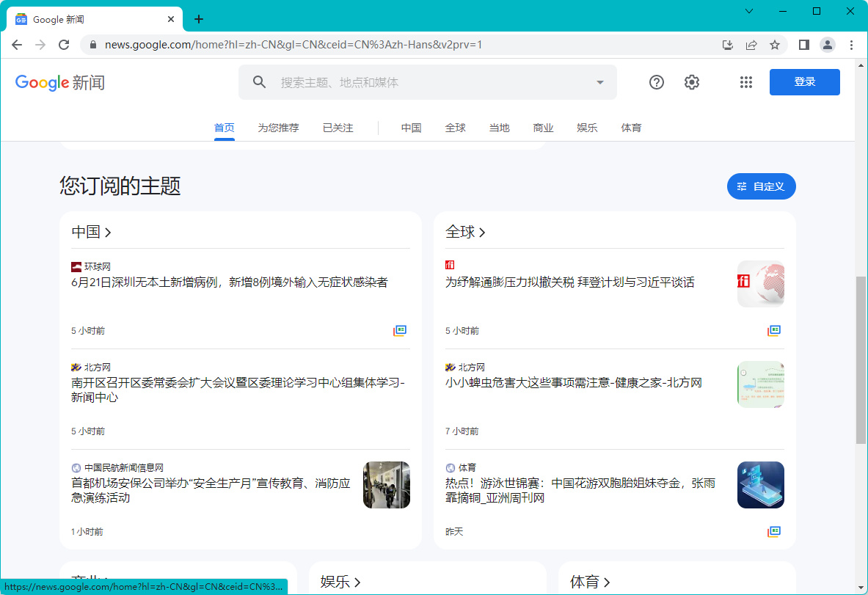Bookmark this page with star icon
This screenshot has width=868, height=595.
(775, 45)
